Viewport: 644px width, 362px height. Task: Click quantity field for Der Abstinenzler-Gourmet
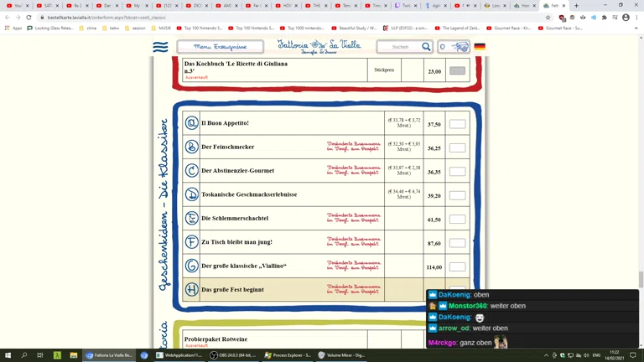[457, 172]
